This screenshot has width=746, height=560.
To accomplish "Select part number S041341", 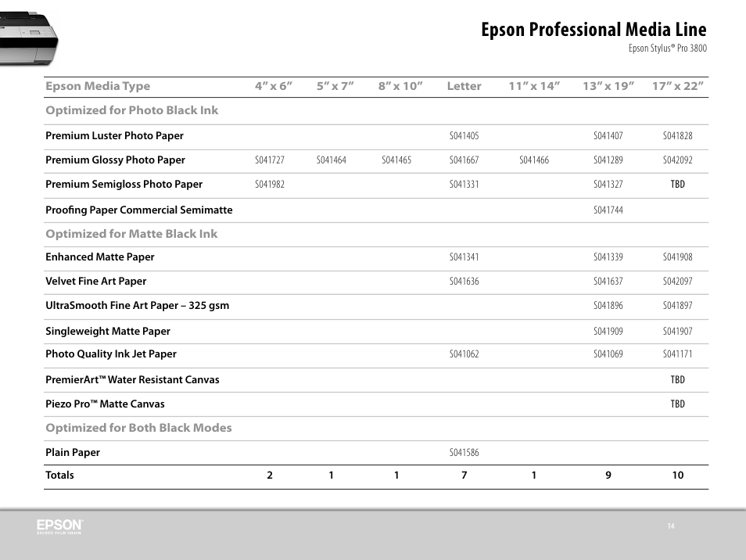I will point(464,257).
